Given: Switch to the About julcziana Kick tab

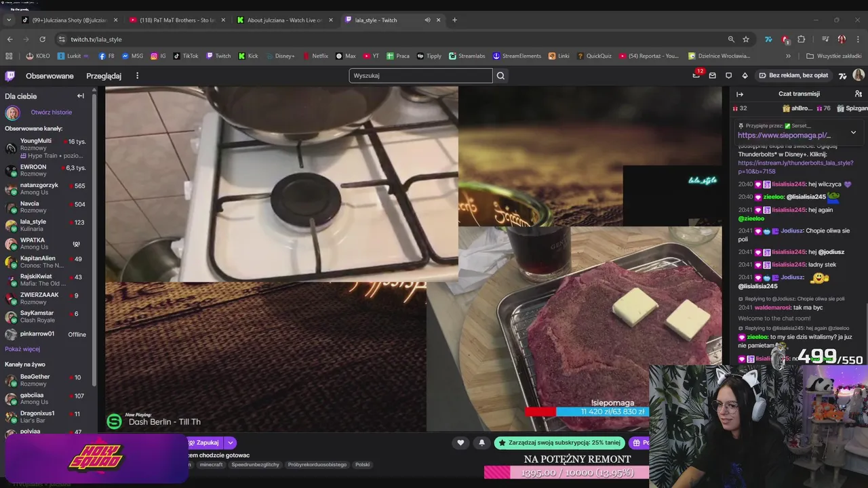Looking at the screenshot, I should pyautogui.click(x=285, y=20).
